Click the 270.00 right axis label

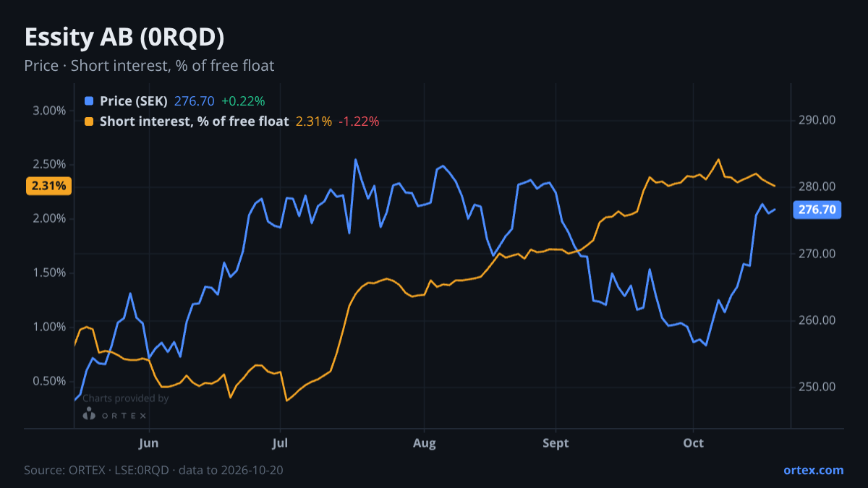pyautogui.click(x=817, y=254)
